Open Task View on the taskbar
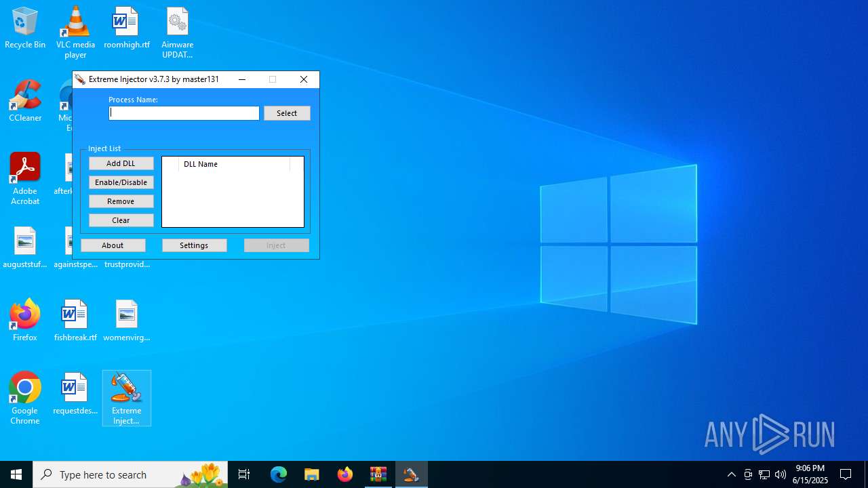 tap(244, 474)
